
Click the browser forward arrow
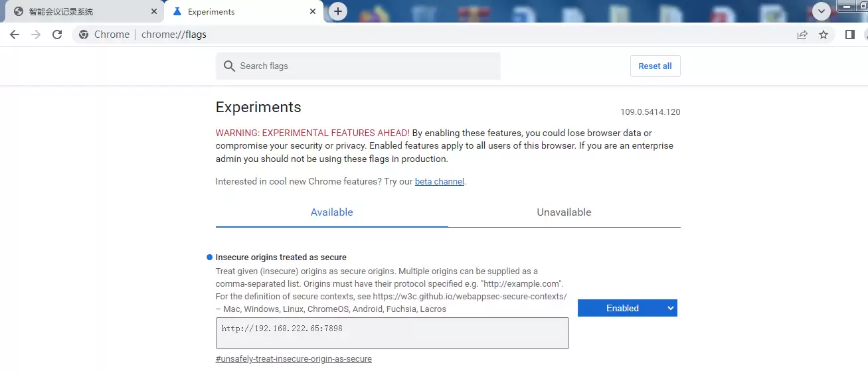[36, 35]
